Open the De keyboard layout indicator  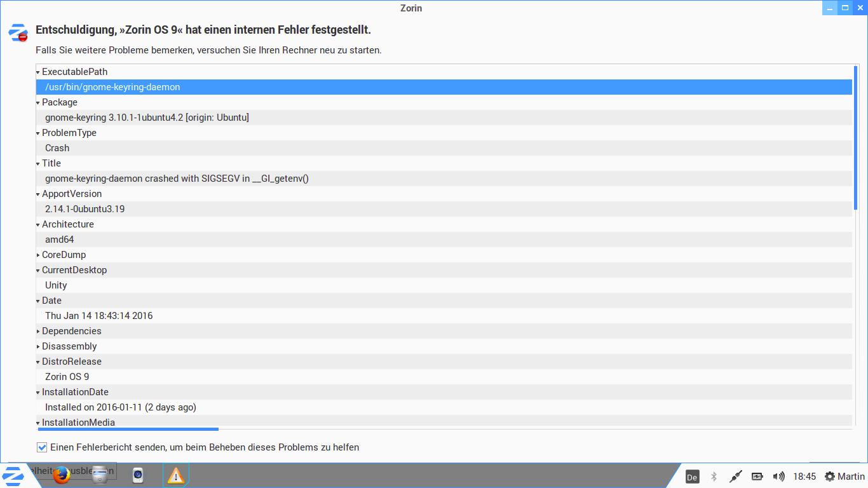(x=692, y=477)
